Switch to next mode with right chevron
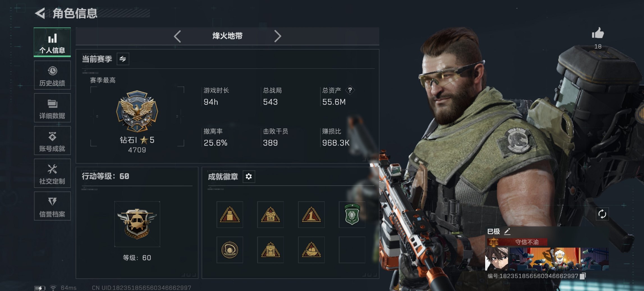This screenshot has height=291, width=644. 277,36
